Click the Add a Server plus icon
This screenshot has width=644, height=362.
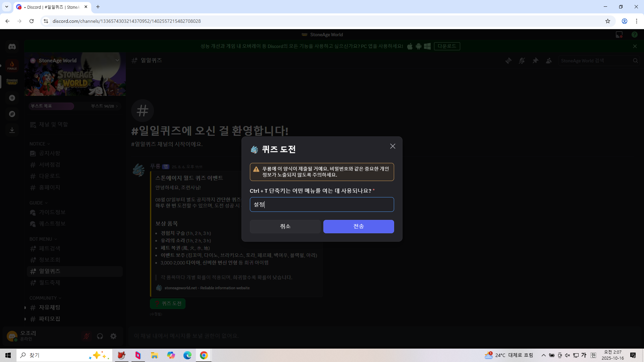(x=12, y=98)
